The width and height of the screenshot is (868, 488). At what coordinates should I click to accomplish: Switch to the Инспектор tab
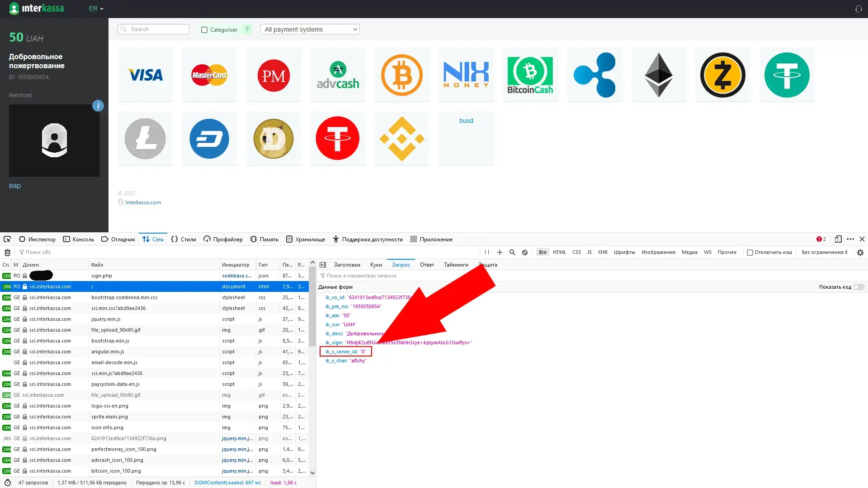37,239
